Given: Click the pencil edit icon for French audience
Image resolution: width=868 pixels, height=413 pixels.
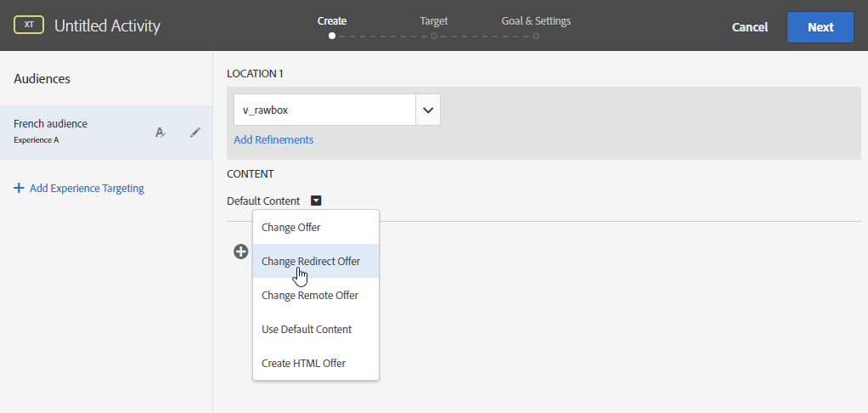Looking at the screenshot, I should pyautogui.click(x=195, y=132).
